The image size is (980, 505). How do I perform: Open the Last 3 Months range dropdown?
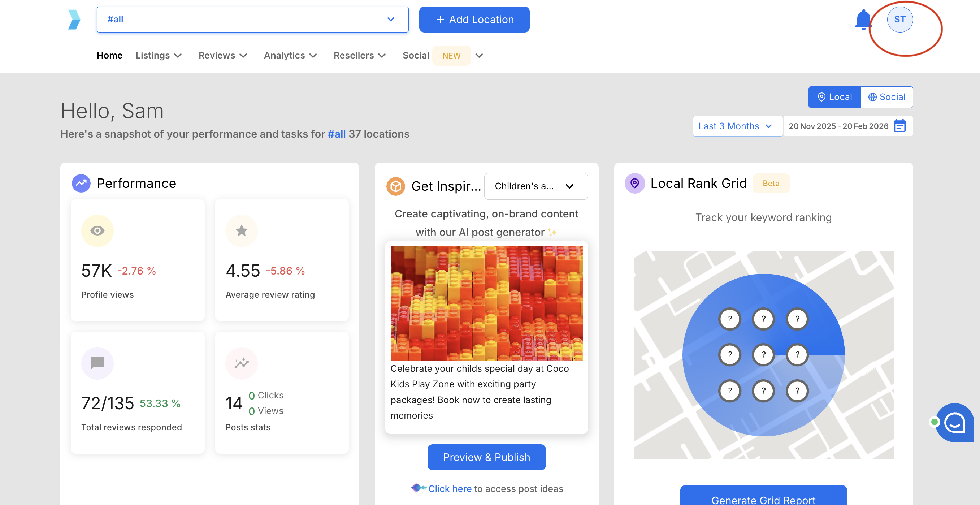pyautogui.click(x=737, y=126)
